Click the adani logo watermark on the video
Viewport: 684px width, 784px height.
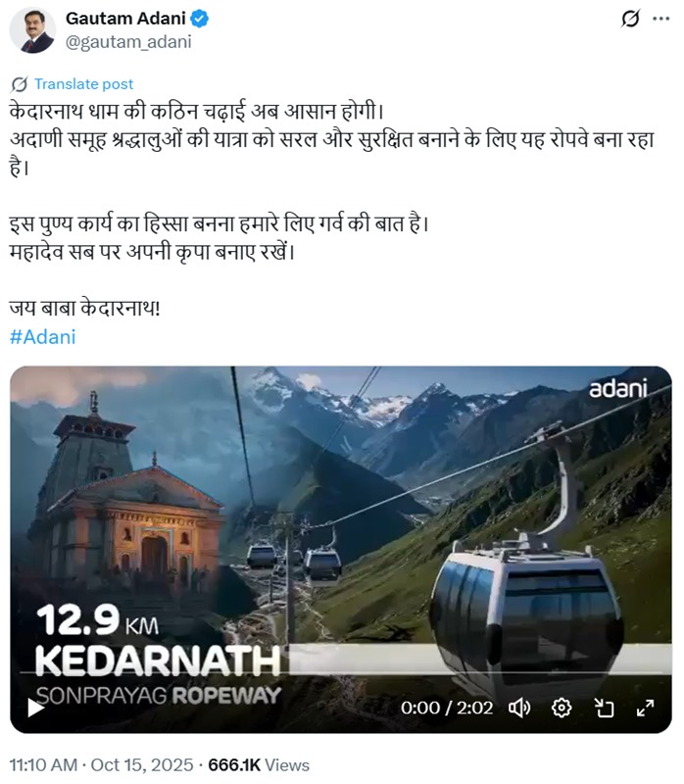[618, 389]
